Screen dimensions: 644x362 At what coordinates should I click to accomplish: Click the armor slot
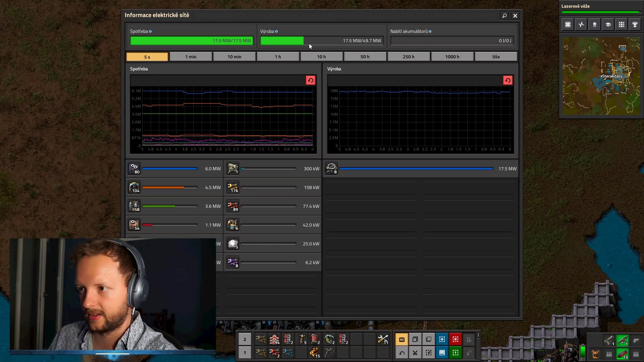(x=596, y=354)
